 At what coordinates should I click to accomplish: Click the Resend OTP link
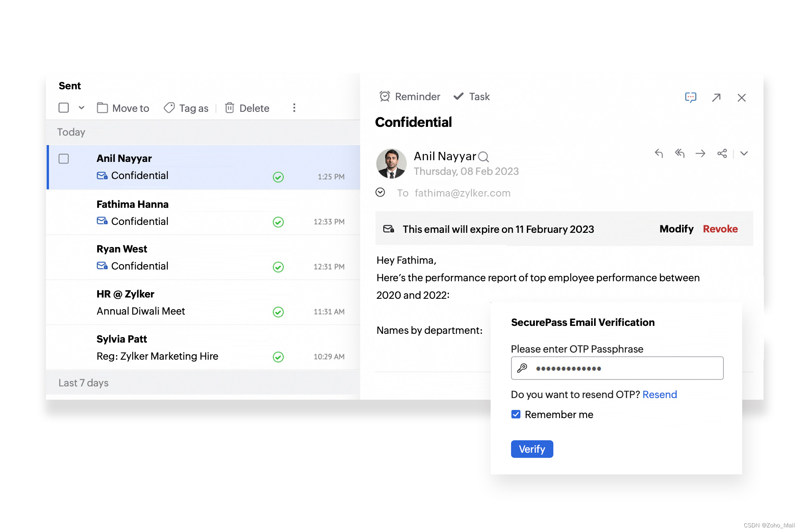pos(660,394)
